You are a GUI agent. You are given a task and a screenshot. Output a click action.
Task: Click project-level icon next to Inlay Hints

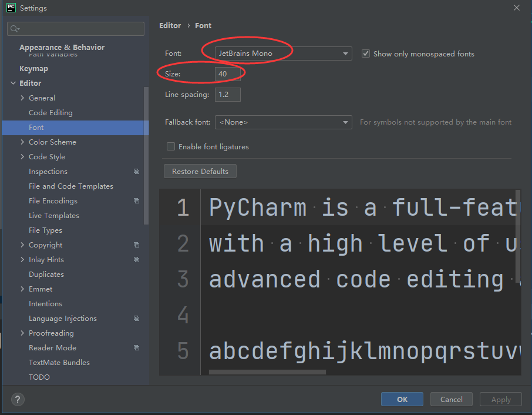coord(136,259)
